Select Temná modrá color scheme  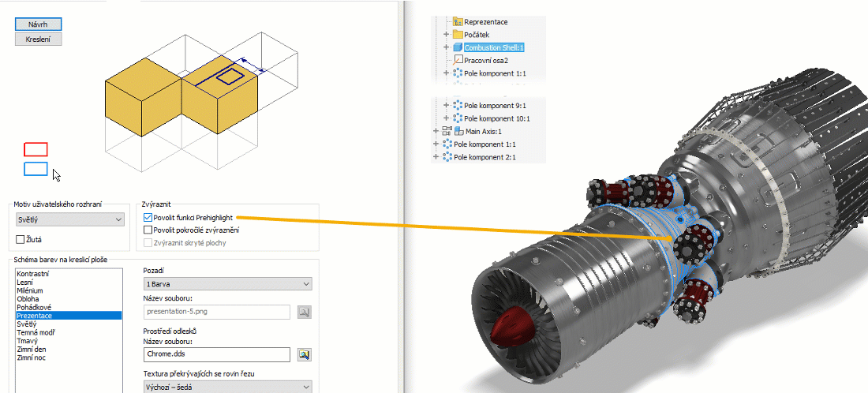[69, 332]
